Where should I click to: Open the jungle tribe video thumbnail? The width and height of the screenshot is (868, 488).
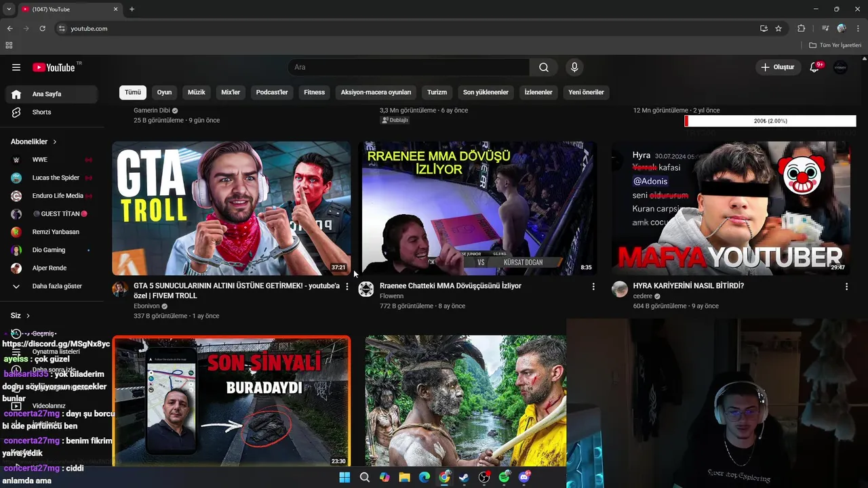[x=466, y=401]
